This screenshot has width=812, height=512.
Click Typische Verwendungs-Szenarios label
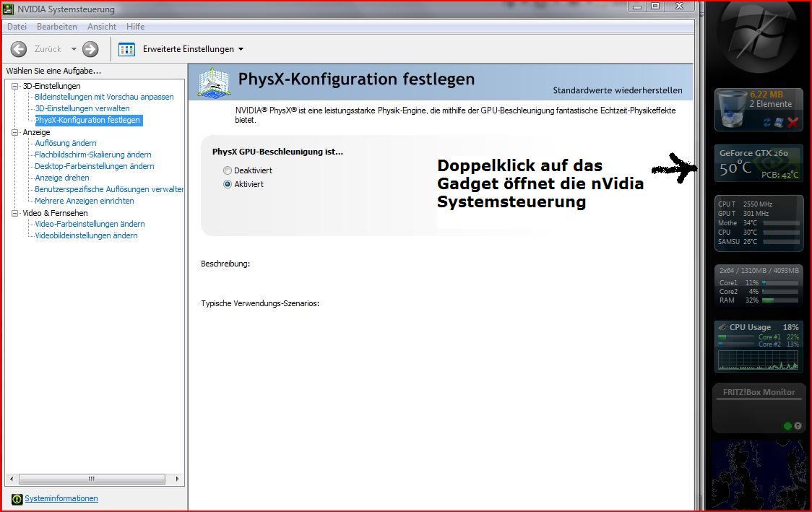(x=260, y=303)
